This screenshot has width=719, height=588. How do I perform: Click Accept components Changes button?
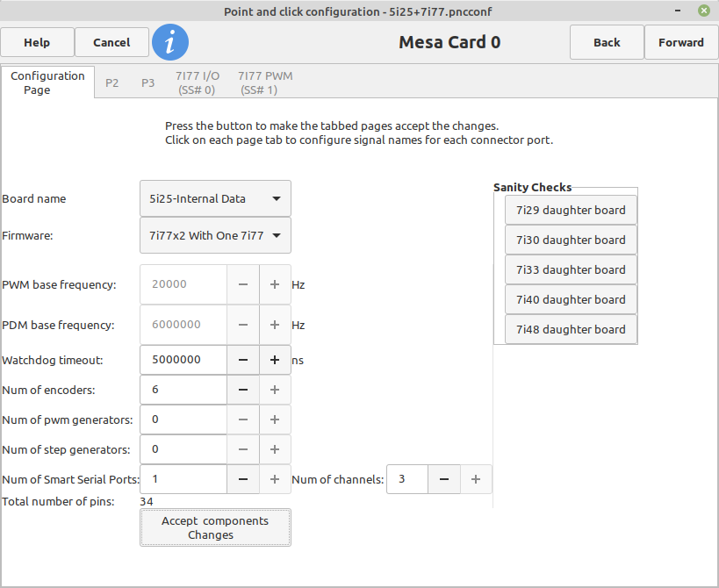pyautogui.click(x=215, y=527)
